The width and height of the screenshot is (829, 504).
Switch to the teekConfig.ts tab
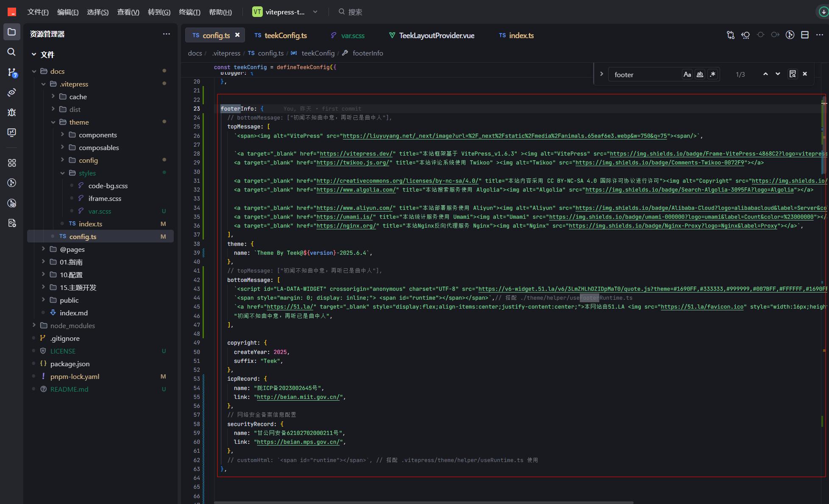tap(281, 35)
